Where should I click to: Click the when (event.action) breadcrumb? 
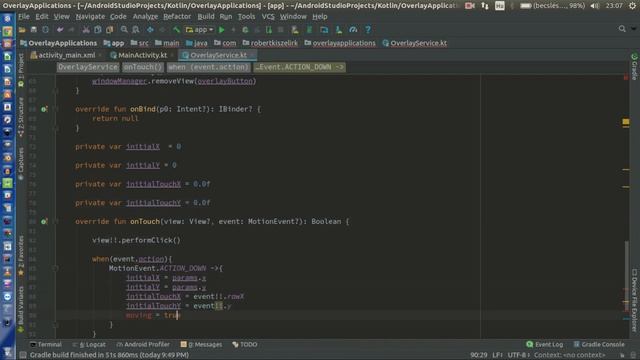(x=208, y=67)
